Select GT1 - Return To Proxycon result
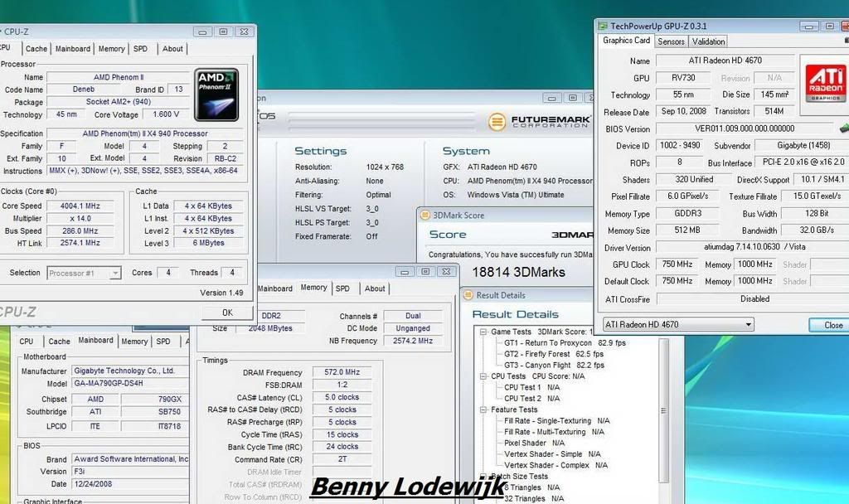849x504 pixels. (565, 342)
